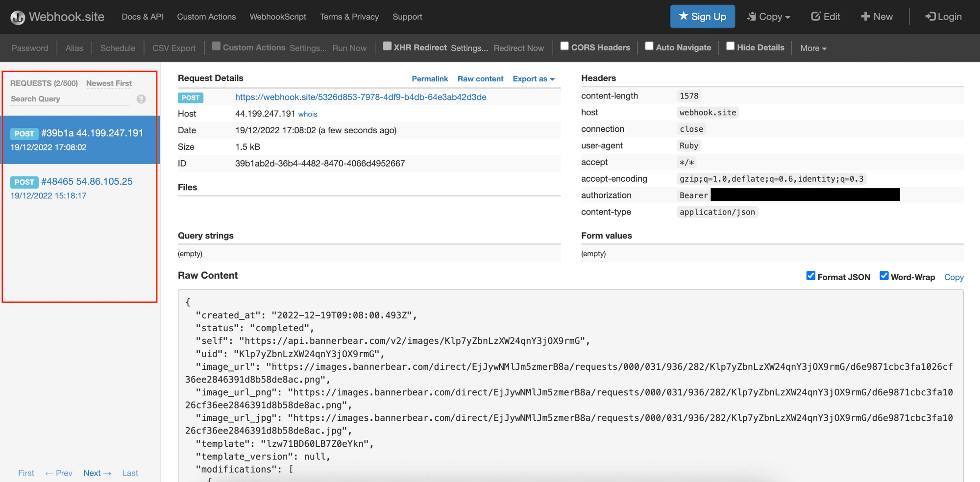Disable the Word-Wrap checkbox
The width and height of the screenshot is (980, 482).
click(x=884, y=276)
